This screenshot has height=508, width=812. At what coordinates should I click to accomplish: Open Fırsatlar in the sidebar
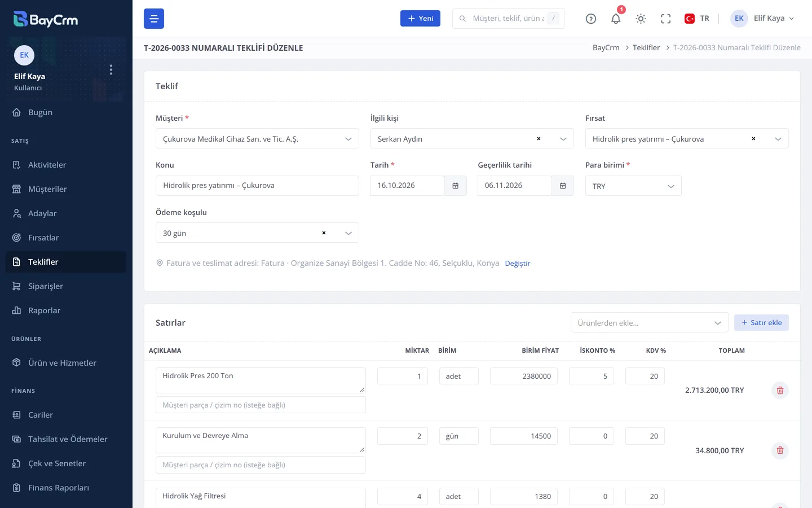pyautogui.click(x=66, y=238)
